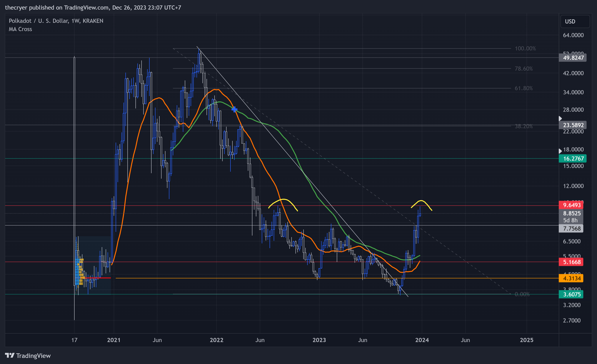Select the 23.5892 price label

pyautogui.click(x=572, y=125)
